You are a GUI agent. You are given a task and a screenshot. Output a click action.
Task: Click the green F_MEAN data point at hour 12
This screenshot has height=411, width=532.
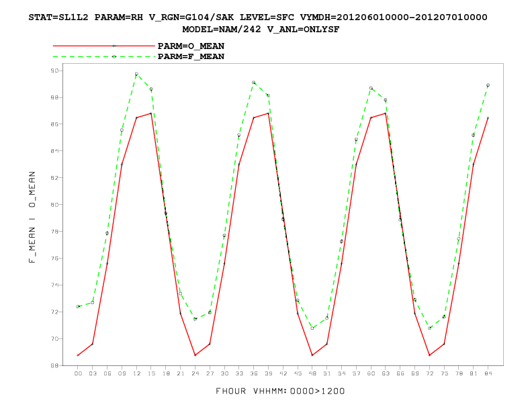click(x=136, y=74)
